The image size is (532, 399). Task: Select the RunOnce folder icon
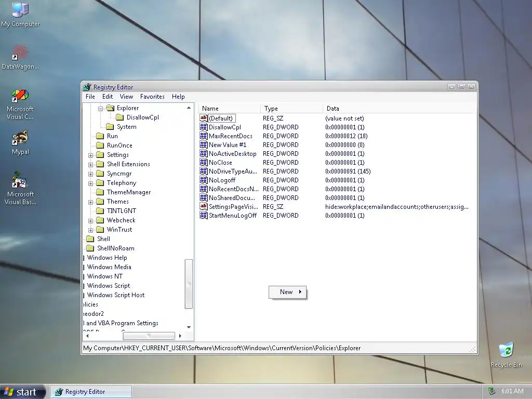coord(100,145)
